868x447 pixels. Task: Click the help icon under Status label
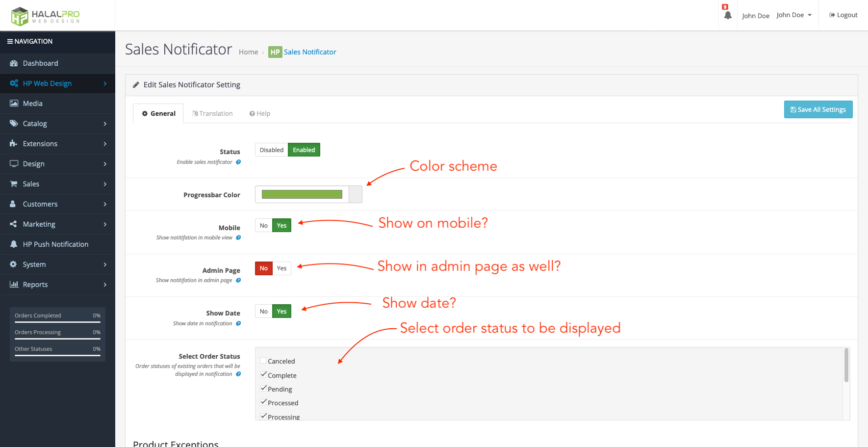[x=238, y=162]
